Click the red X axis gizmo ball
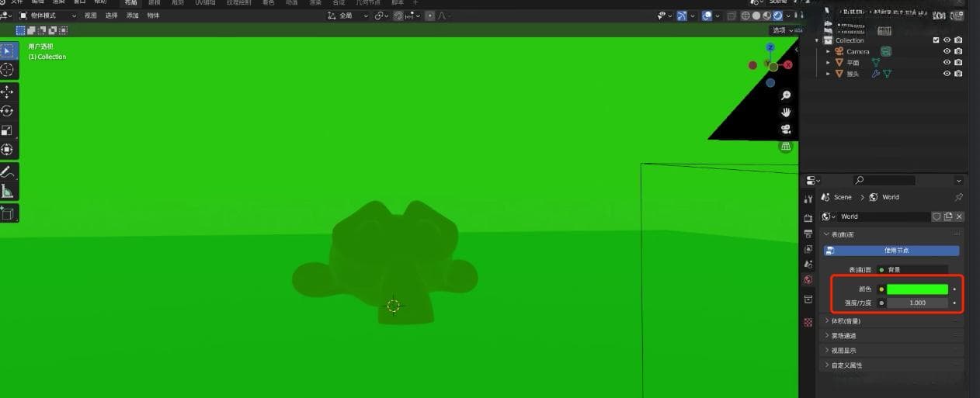This screenshot has width=980, height=398. pos(787,65)
